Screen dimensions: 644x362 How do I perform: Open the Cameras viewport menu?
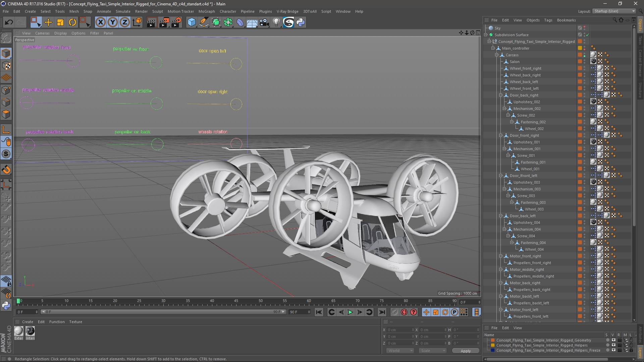pyautogui.click(x=42, y=33)
